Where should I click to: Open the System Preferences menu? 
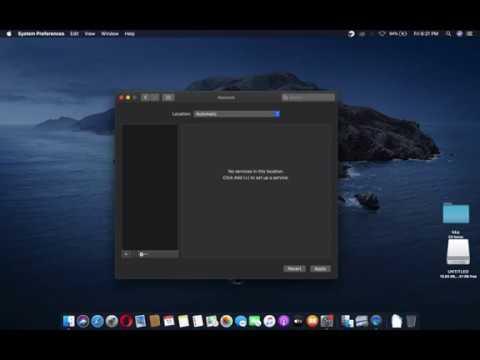pyautogui.click(x=41, y=34)
